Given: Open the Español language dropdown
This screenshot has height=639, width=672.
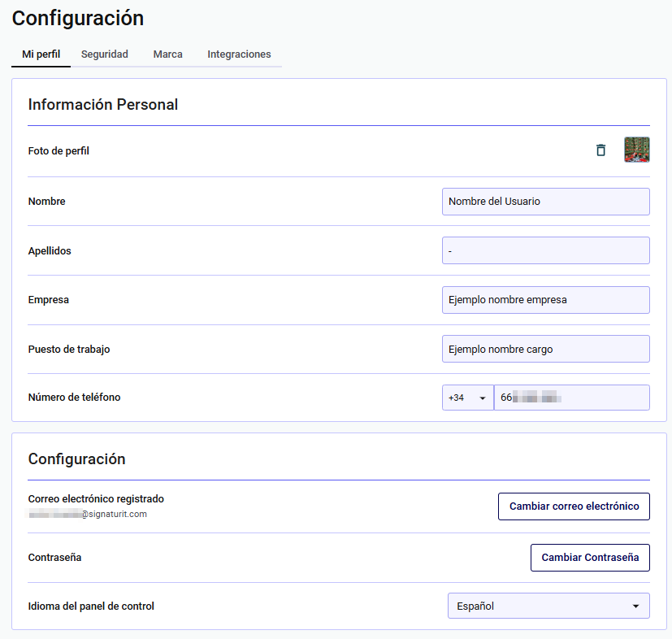Looking at the screenshot, I should pos(548,606).
